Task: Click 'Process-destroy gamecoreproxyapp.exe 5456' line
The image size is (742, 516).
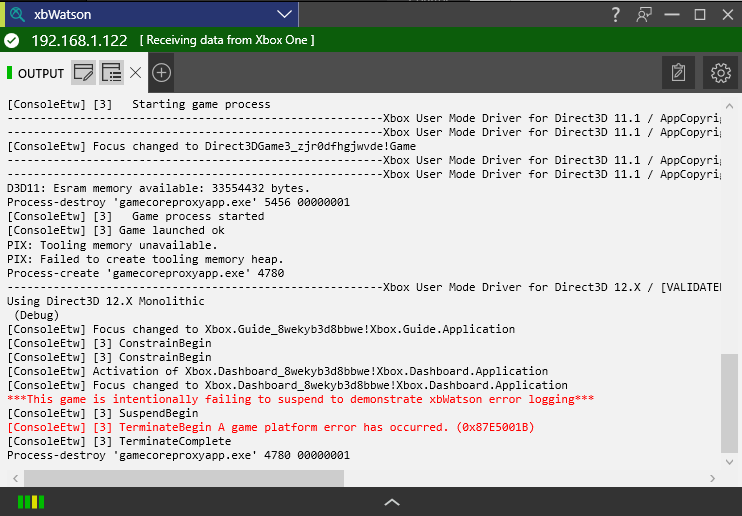Action: pyautogui.click(x=178, y=203)
